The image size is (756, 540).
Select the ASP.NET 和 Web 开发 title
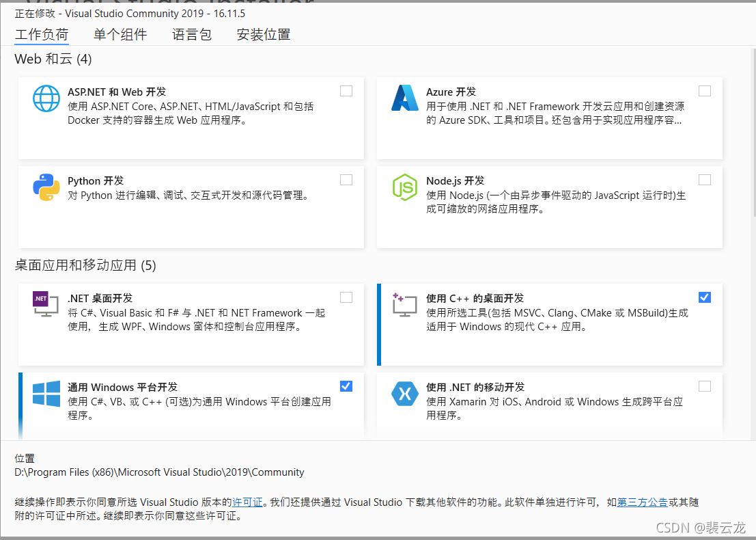pyautogui.click(x=117, y=92)
